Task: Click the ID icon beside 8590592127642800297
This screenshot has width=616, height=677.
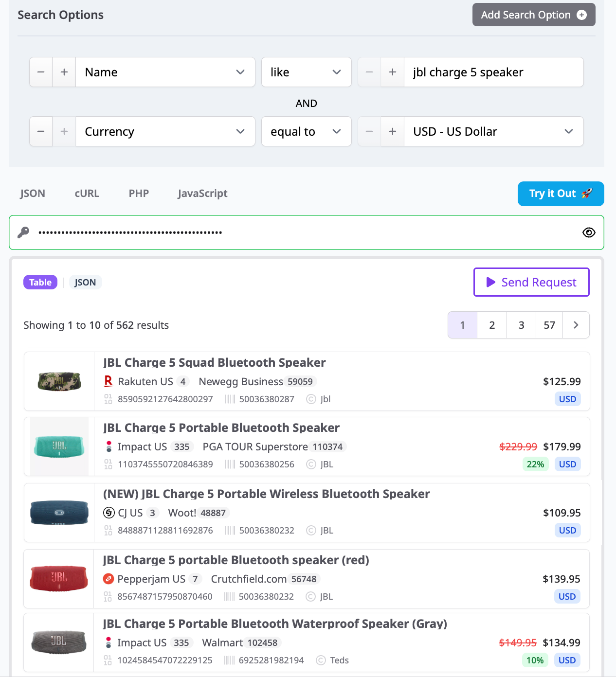Action: coord(108,399)
